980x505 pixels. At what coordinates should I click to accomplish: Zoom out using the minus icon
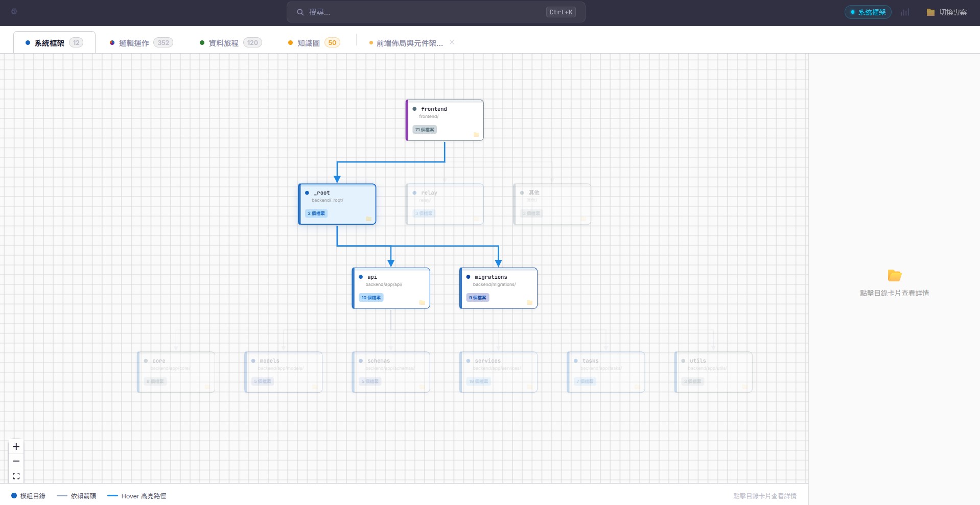(x=16, y=461)
